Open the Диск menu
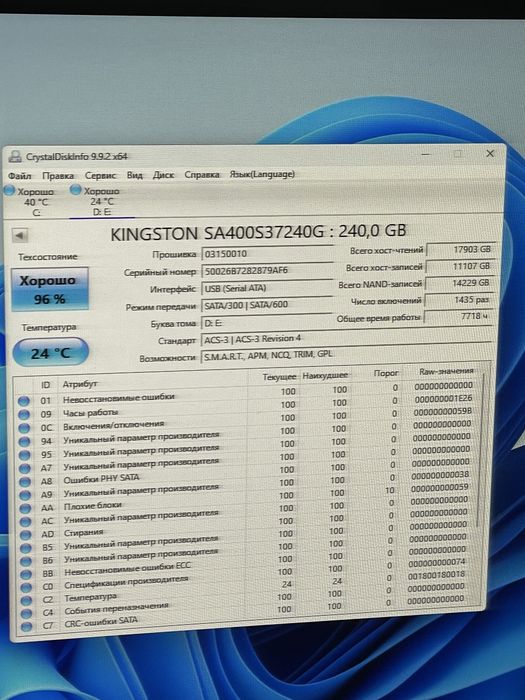 [163, 175]
